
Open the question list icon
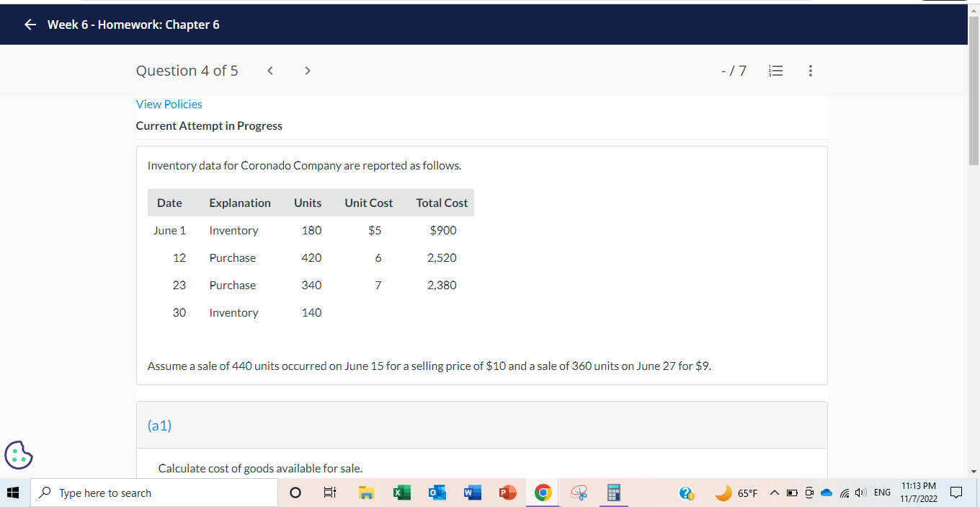[x=775, y=71]
